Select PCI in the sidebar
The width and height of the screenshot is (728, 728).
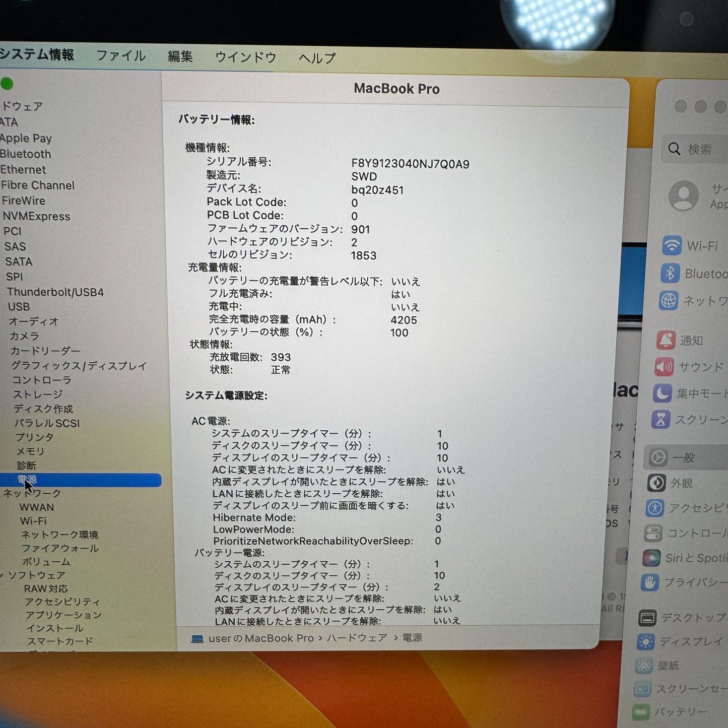[x=13, y=231]
